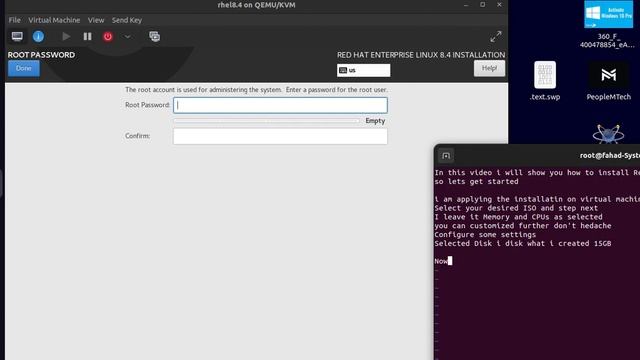Image resolution: width=640 pixels, height=360 pixels.
Task: Click the ROOT PASSWORD heading
Action: (x=41, y=55)
